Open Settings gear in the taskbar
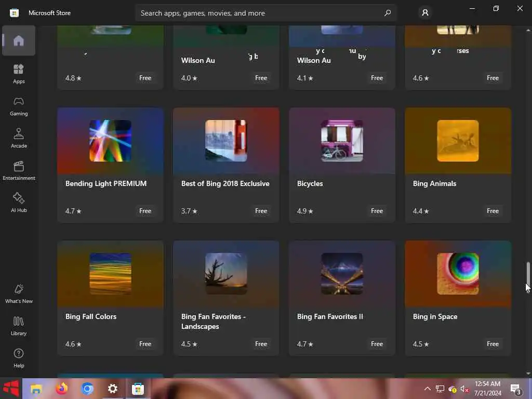 (113, 389)
